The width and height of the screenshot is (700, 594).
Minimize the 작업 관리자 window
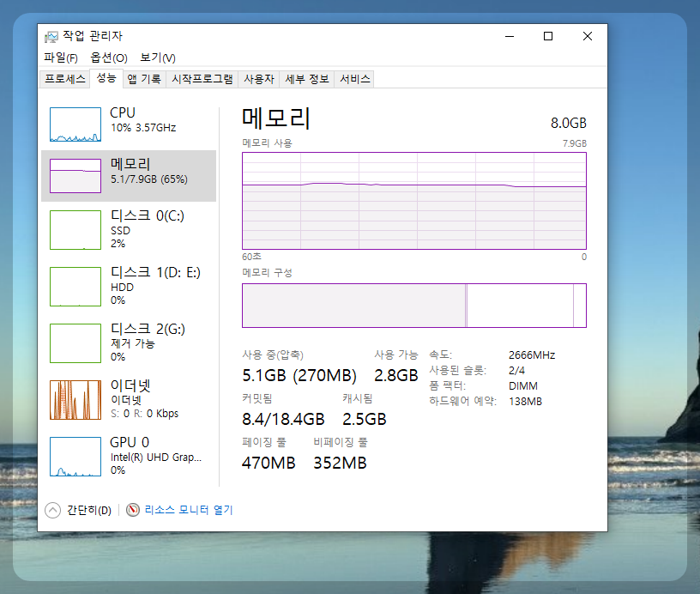pos(510,36)
